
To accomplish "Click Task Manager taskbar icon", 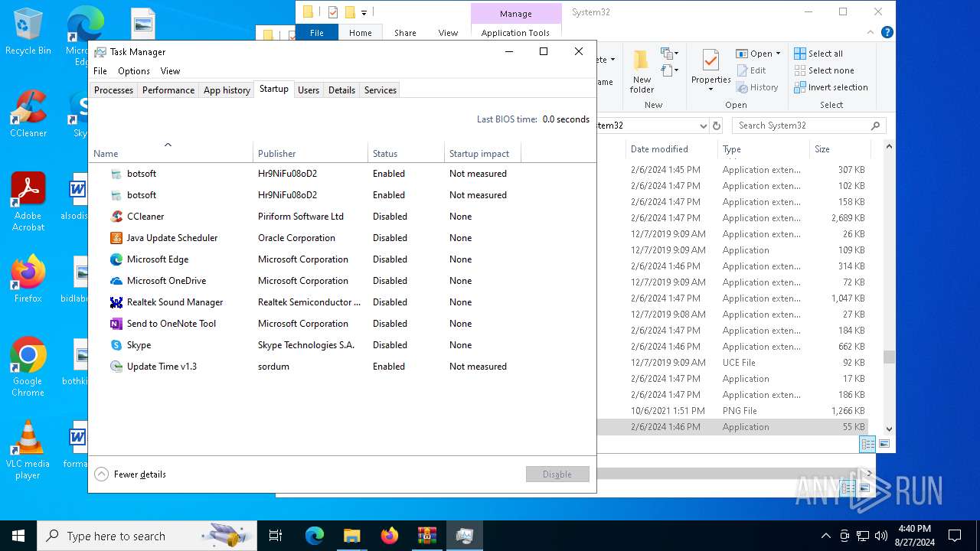I will (x=464, y=536).
